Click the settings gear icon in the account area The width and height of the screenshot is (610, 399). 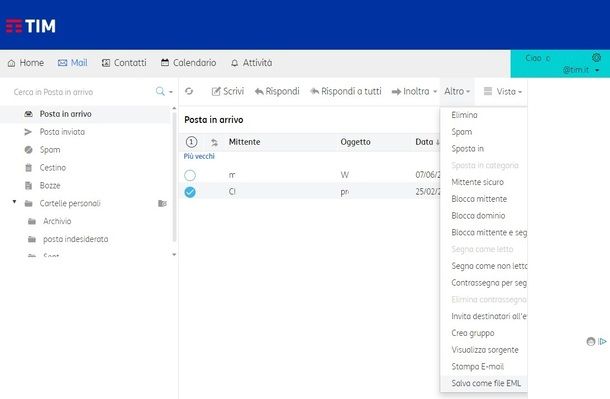(596, 58)
